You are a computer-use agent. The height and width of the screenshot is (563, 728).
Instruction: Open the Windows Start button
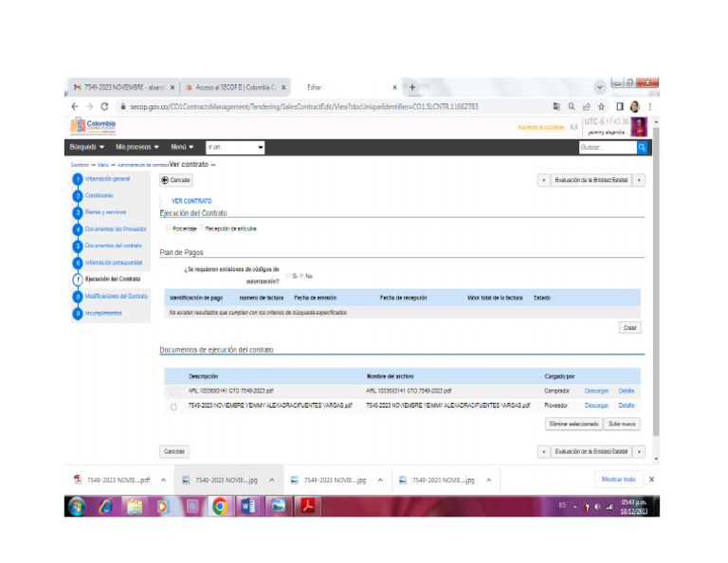[77, 506]
